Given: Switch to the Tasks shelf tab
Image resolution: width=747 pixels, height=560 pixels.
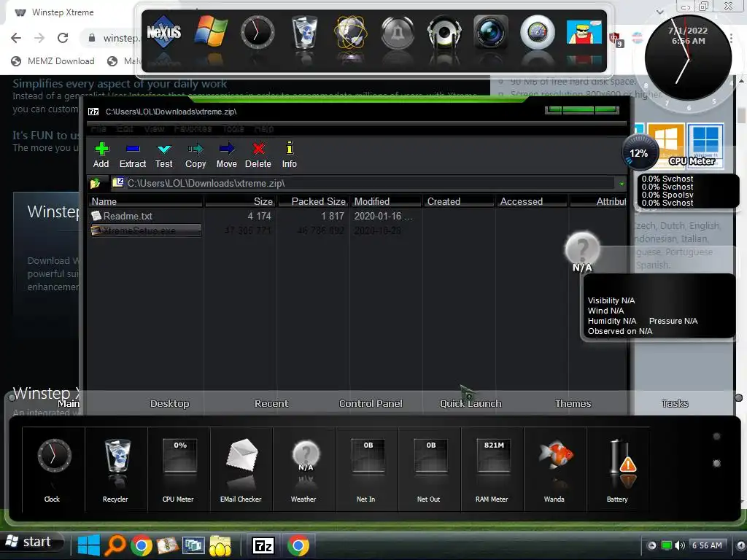Looking at the screenshot, I should (x=675, y=403).
